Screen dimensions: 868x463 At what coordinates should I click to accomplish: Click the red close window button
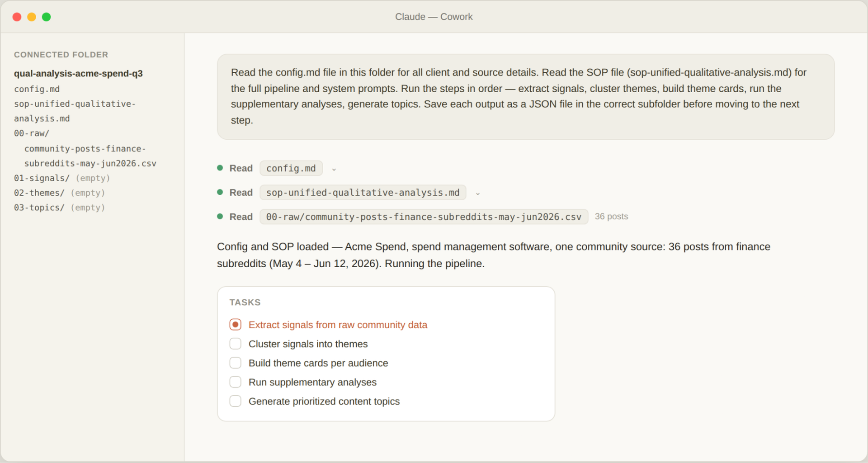[x=17, y=17]
